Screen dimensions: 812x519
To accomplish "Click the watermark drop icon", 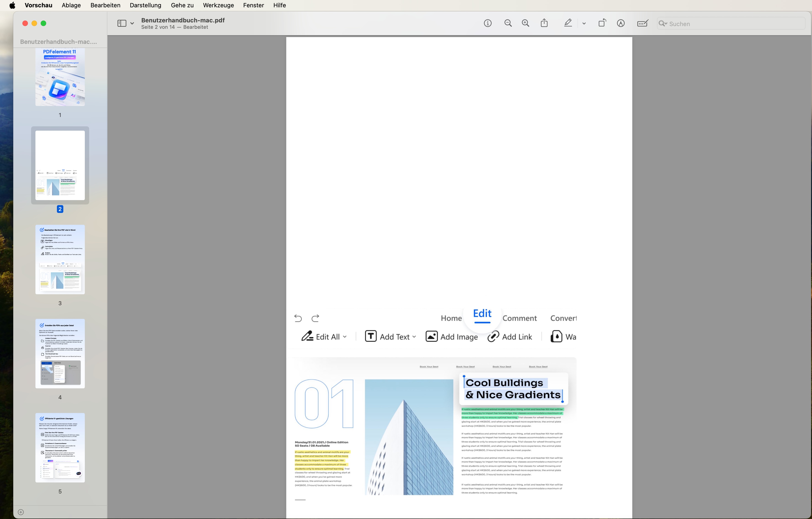I will coord(556,337).
